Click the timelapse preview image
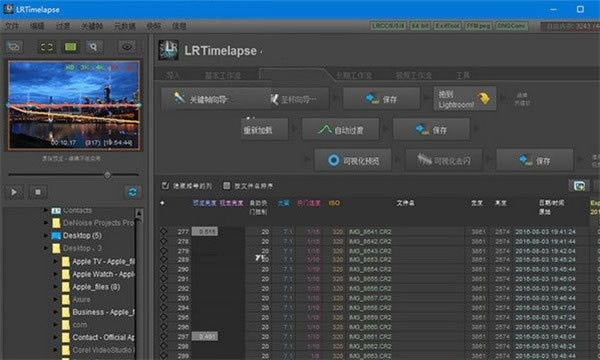This screenshot has width=600, height=360. pos(74,105)
